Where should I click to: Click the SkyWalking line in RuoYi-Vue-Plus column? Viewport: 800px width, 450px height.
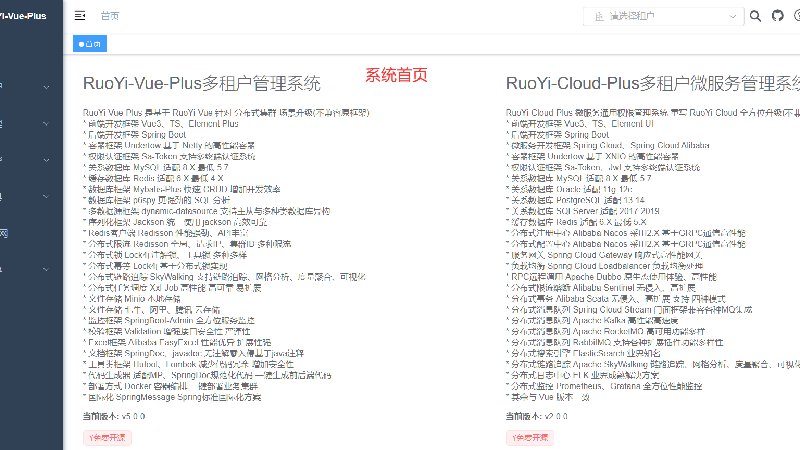pyautogui.click(x=224, y=277)
